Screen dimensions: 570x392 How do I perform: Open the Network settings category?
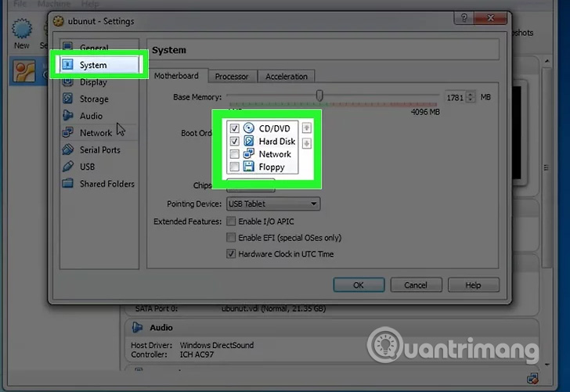[99, 133]
